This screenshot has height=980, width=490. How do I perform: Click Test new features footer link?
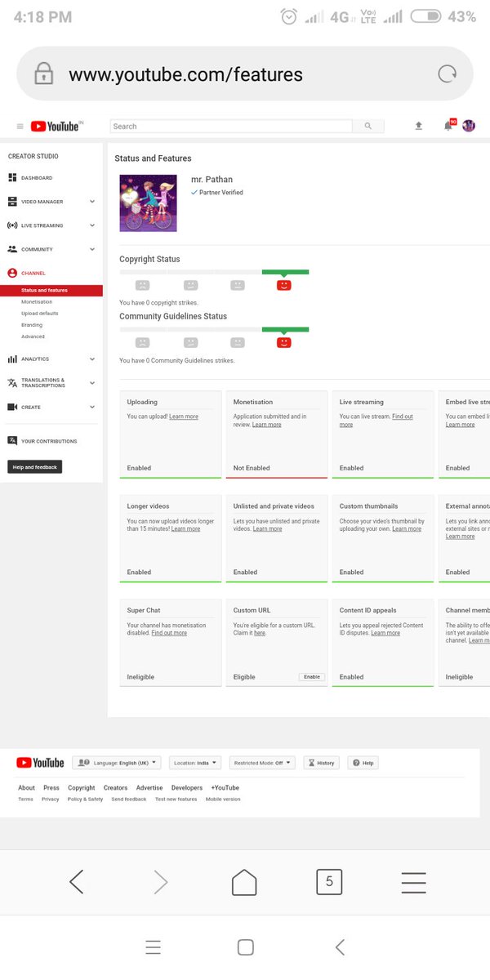point(176,800)
